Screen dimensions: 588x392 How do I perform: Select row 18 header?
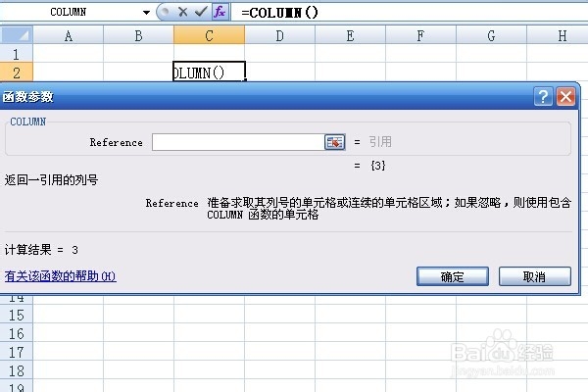[x=16, y=370]
